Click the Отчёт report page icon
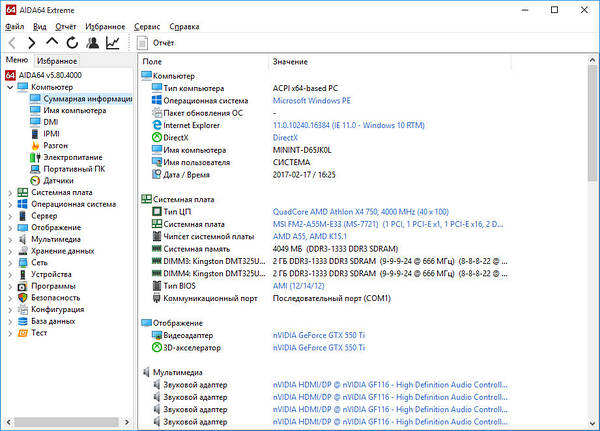This screenshot has width=600, height=431. [142, 43]
